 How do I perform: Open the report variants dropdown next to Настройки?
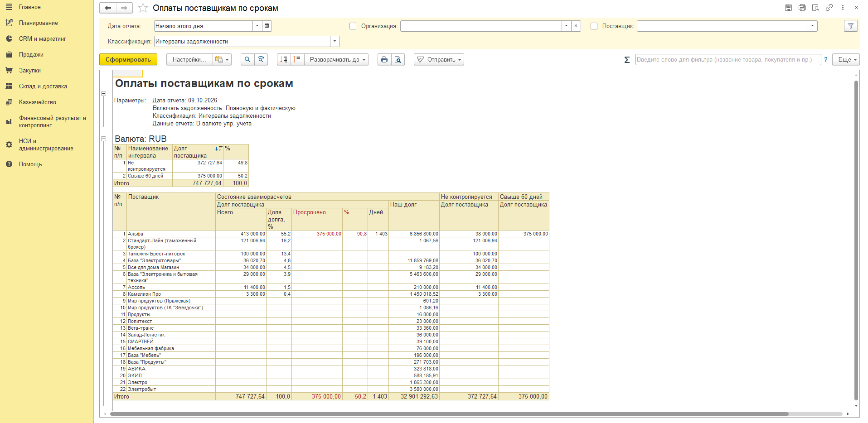(222, 59)
